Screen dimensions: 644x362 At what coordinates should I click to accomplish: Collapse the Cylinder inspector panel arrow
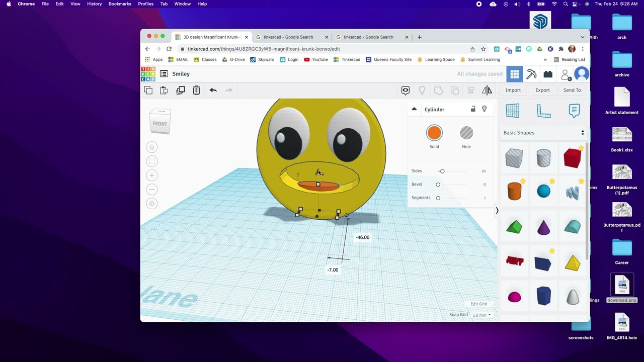pyautogui.click(x=414, y=109)
